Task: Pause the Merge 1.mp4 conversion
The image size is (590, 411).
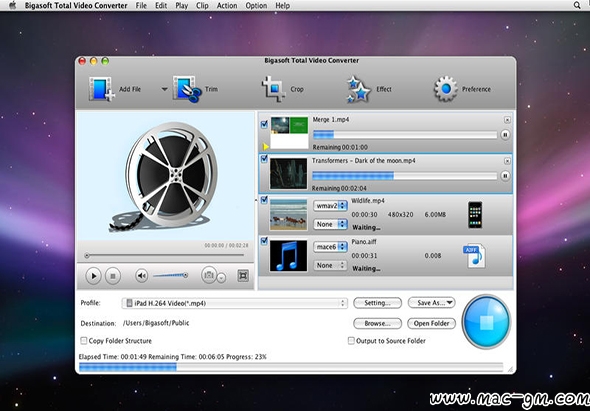Action: (505, 134)
